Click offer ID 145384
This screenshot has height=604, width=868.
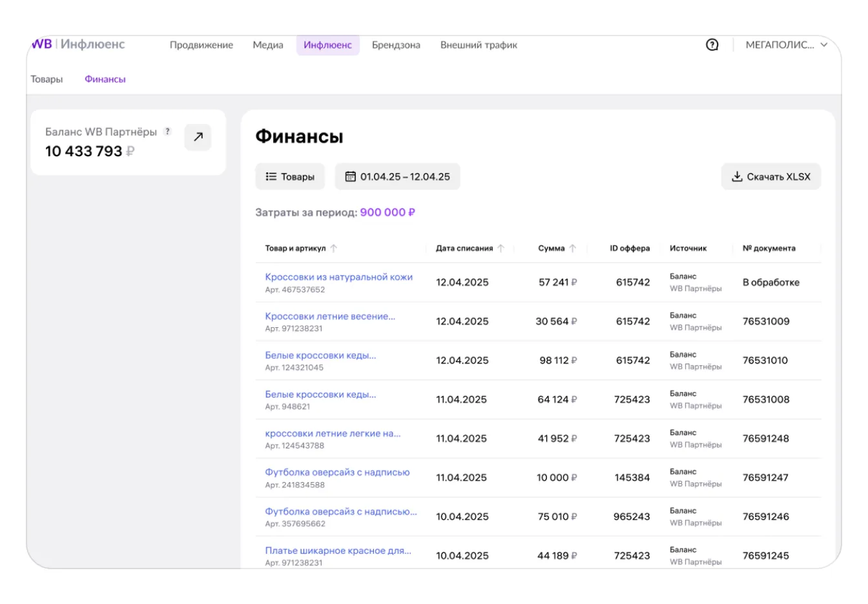coord(632,478)
